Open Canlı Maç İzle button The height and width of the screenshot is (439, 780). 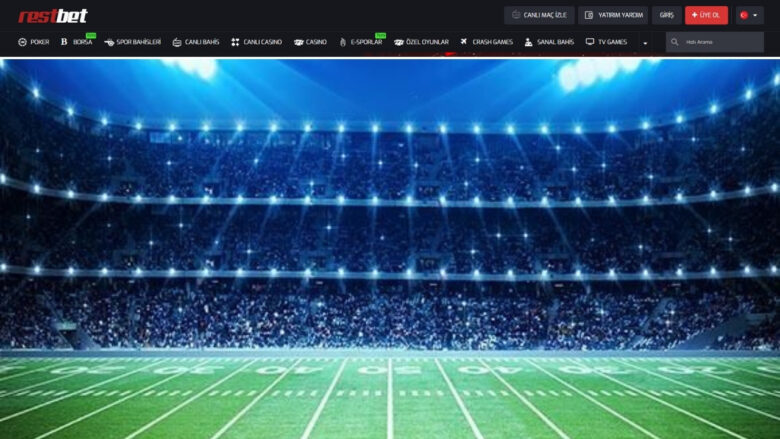click(x=539, y=15)
